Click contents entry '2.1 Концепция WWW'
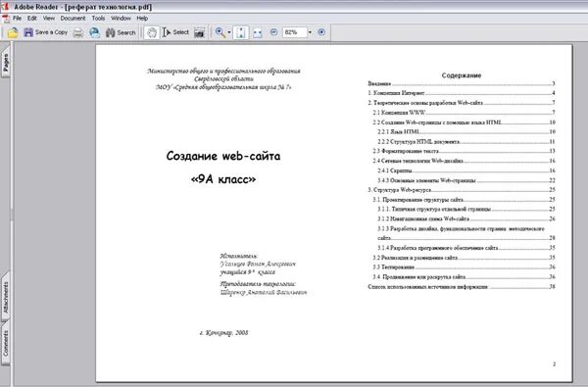Image resolution: width=588 pixels, height=387 pixels. pos(464,112)
